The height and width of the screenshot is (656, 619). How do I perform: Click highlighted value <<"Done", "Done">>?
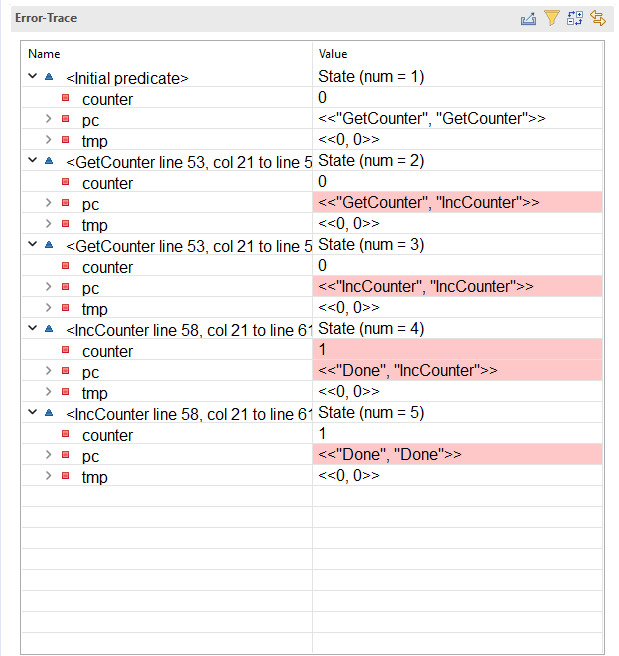[390, 454]
